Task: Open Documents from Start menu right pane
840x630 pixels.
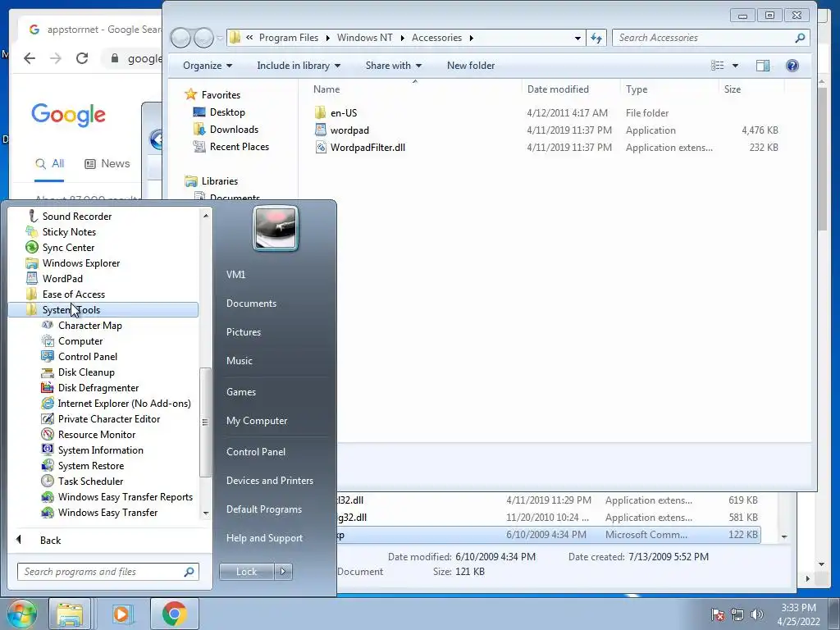Action: (251, 304)
